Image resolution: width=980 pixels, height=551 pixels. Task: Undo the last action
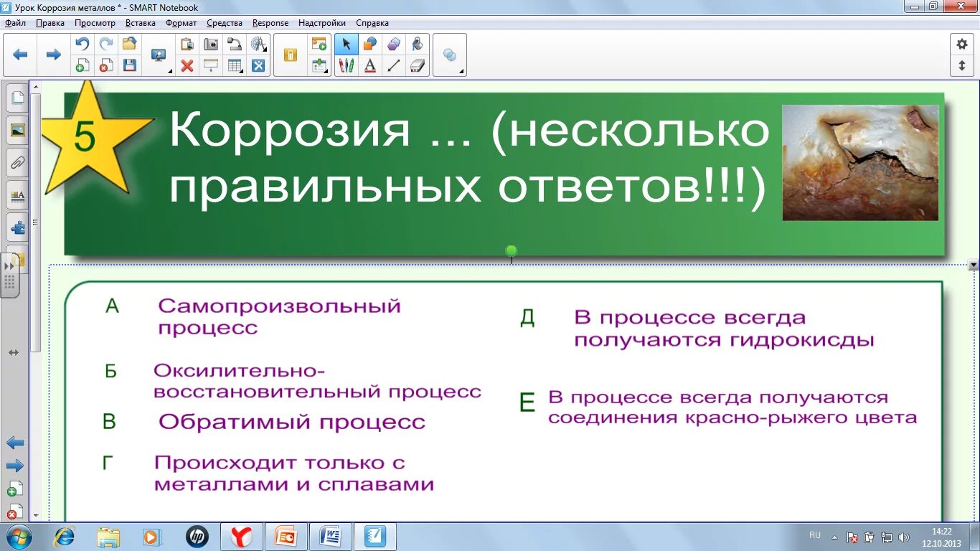coord(83,44)
